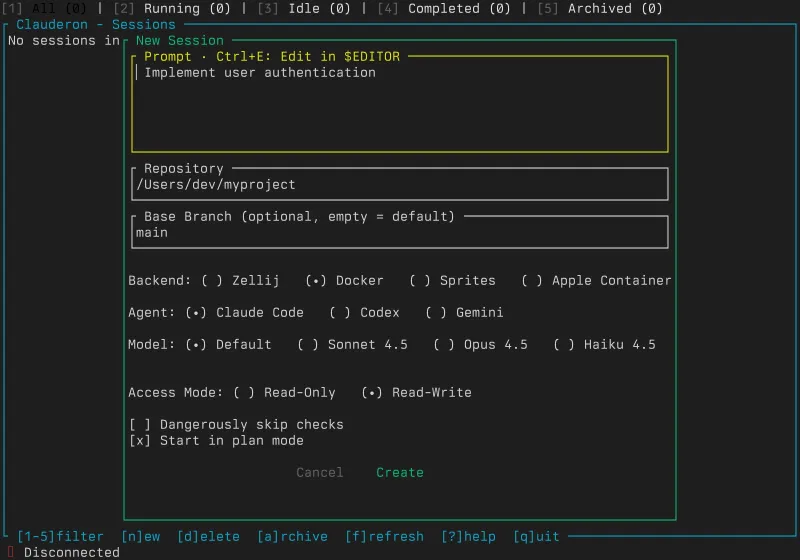This screenshot has height=560, width=800.
Task: Select the Haiku 4.5 model
Action: [x=605, y=345]
